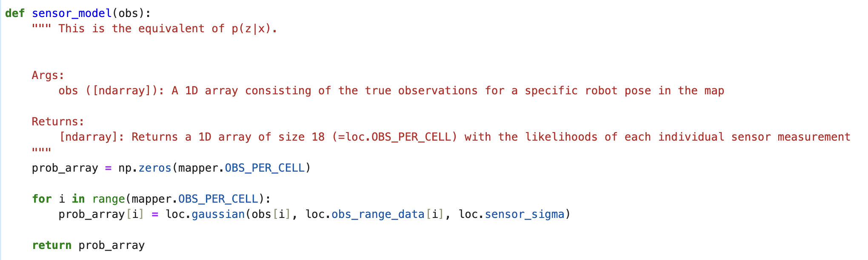The width and height of the screenshot is (868, 260).
Task: Click the for keyword in loop
Action: (x=42, y=199)
